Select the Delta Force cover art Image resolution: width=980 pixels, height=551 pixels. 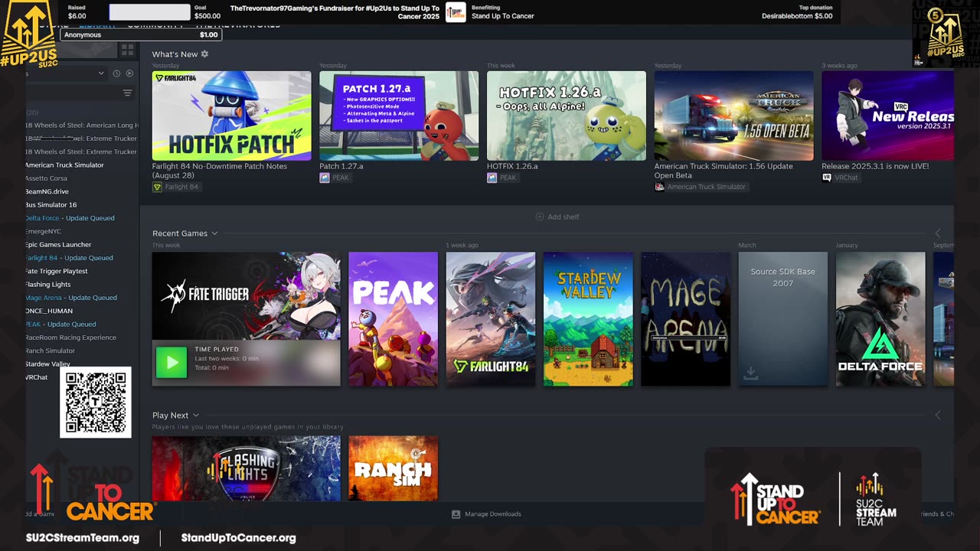[880, 319]
